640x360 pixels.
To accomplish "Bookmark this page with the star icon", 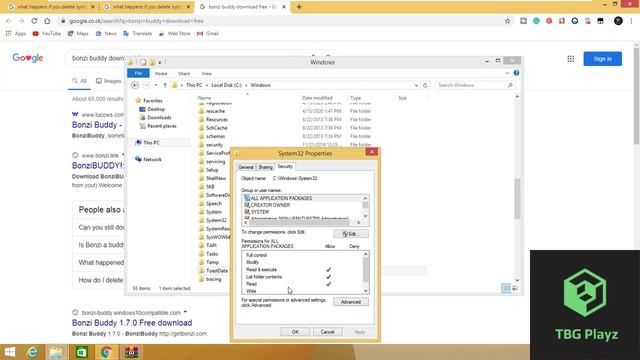I will (507, 21).
